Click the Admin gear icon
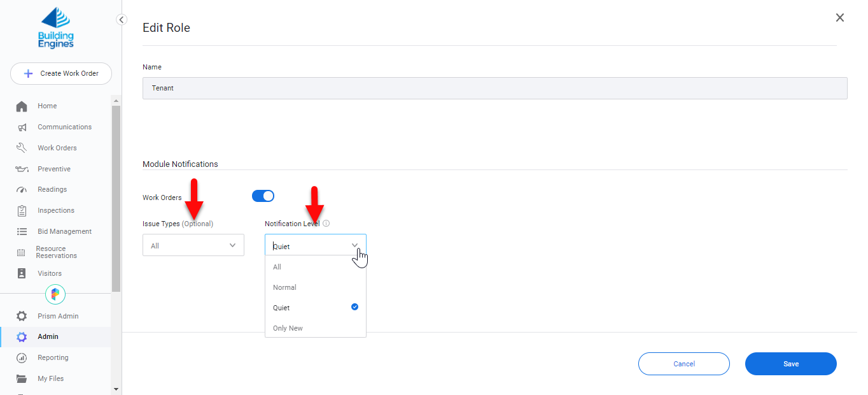This screenshot has height=395, width=868. (x=22, y=337)
